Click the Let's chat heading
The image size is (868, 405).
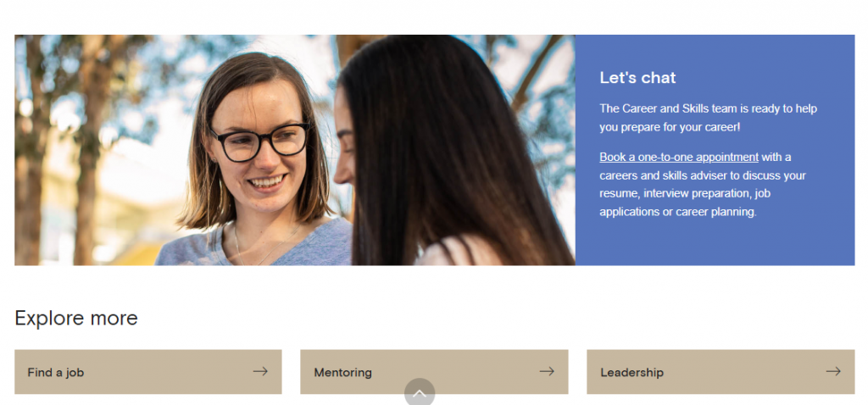click(637, 77)
